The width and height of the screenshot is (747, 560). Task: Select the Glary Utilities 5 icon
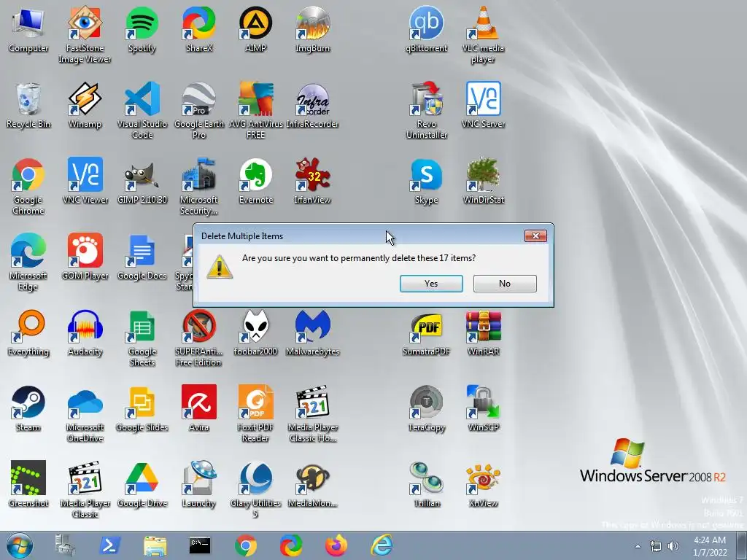[255, 489]
